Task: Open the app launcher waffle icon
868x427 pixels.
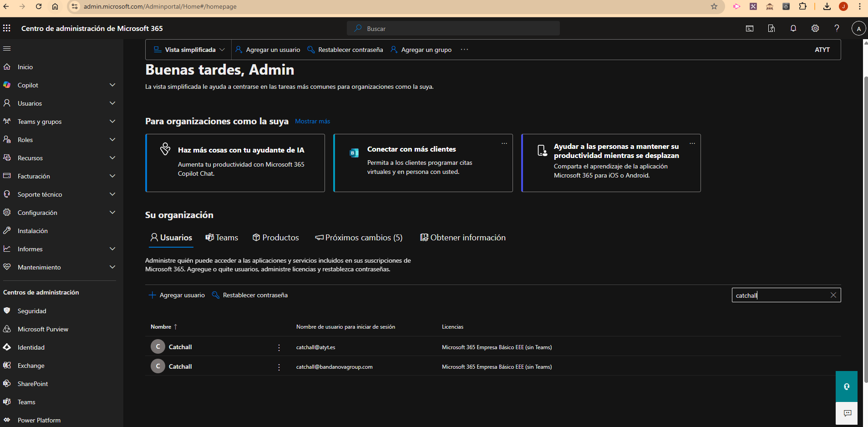Action: 7,28
